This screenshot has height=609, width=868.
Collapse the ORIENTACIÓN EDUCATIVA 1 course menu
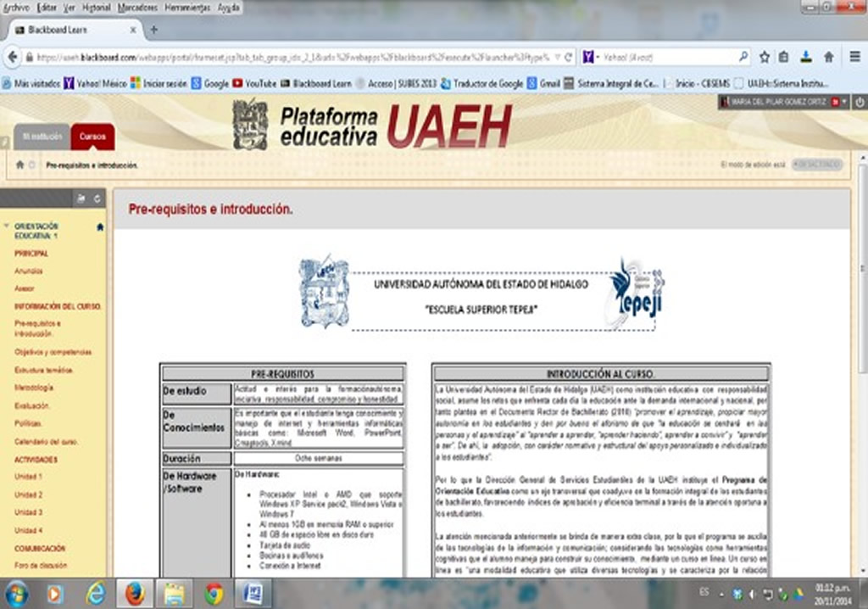6,226
